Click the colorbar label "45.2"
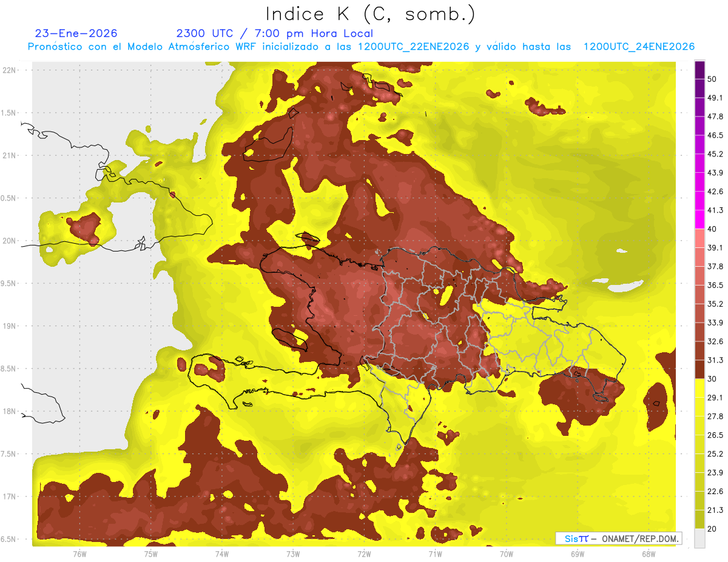The image size is (728, 562). pos(715,154)
